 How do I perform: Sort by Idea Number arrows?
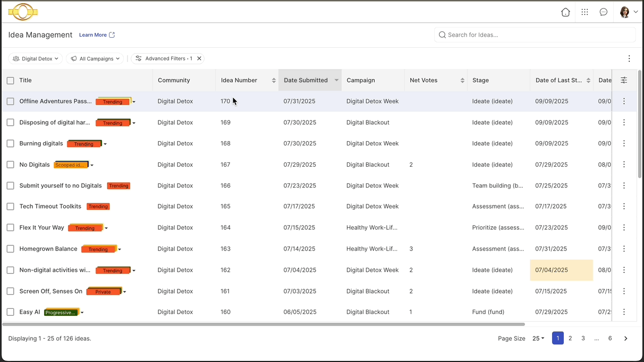tap(274, 81)
